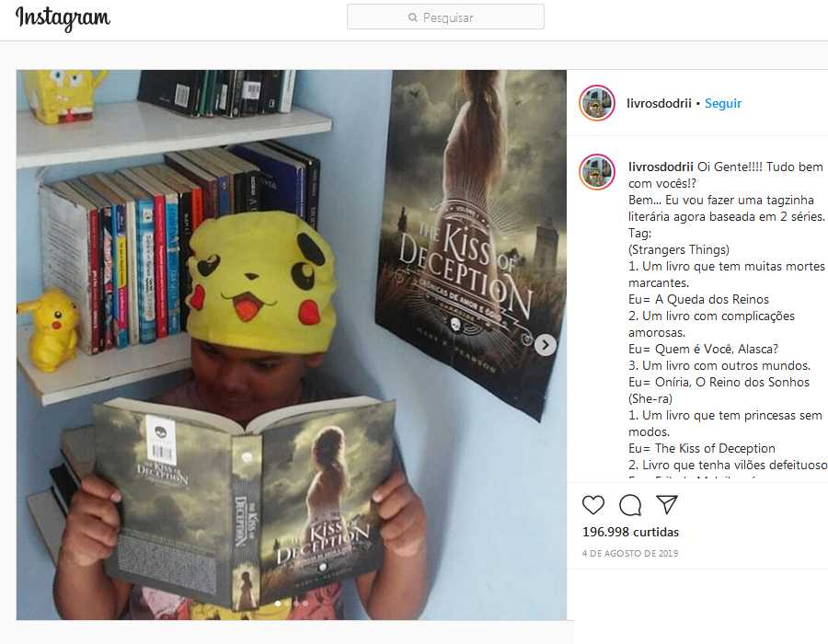Image resolution: width=828 pixels, height=644 pixels.
Task: Like the post with the heart icon
Action: (x=593, y=505)
